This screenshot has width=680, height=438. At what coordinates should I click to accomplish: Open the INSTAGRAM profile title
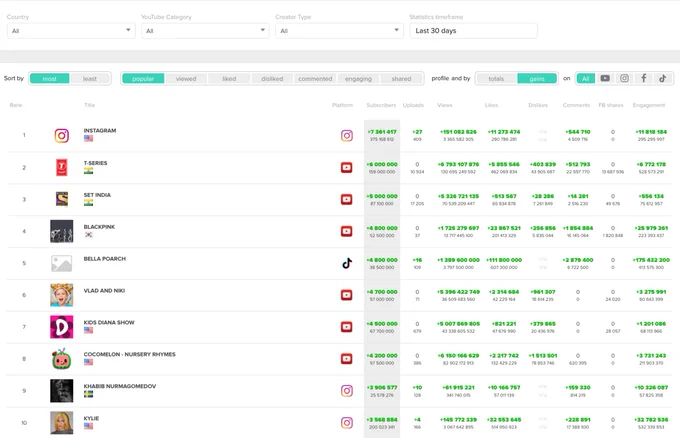[x=100, y=131]
